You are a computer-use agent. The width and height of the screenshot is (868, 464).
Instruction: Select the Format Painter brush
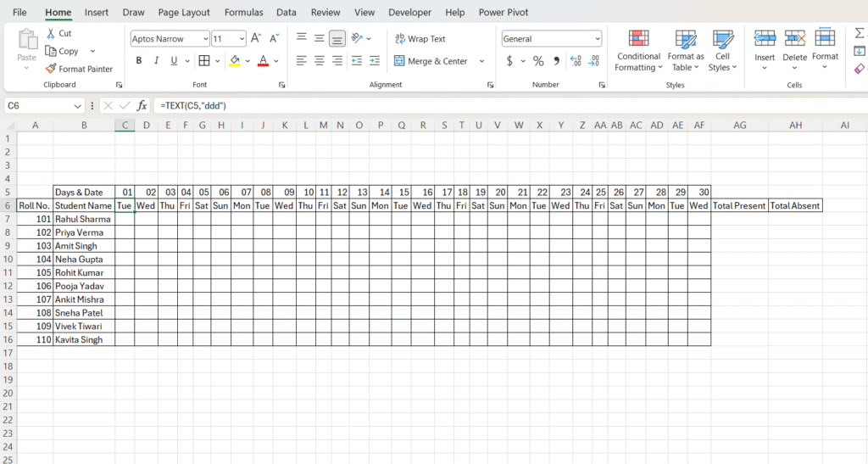pos(51,69)
